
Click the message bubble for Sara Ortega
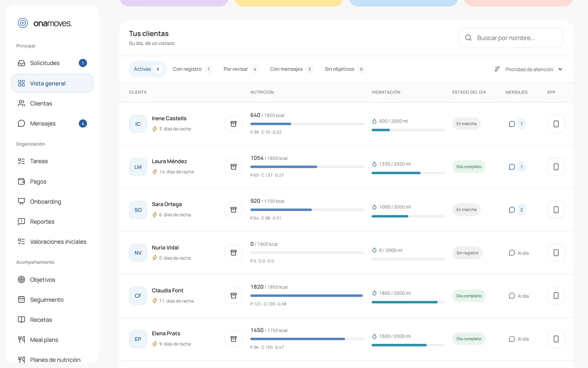pyautogui.click(x=512, y=210)
